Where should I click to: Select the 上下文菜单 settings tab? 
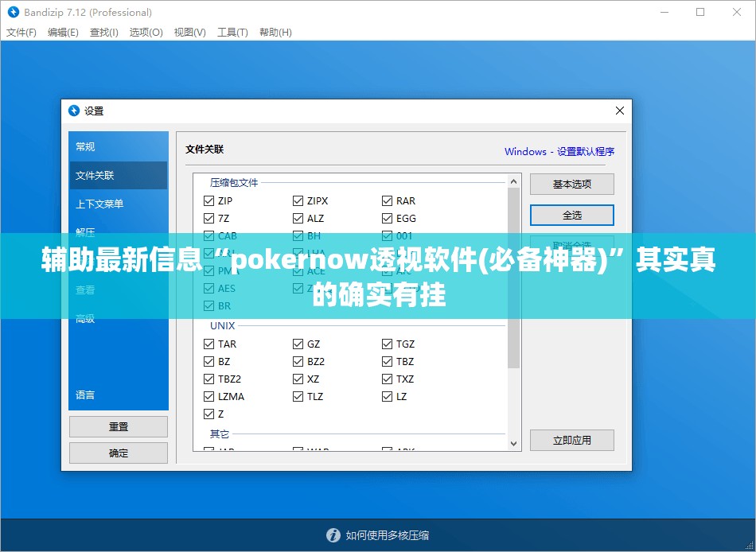(118, 204)
